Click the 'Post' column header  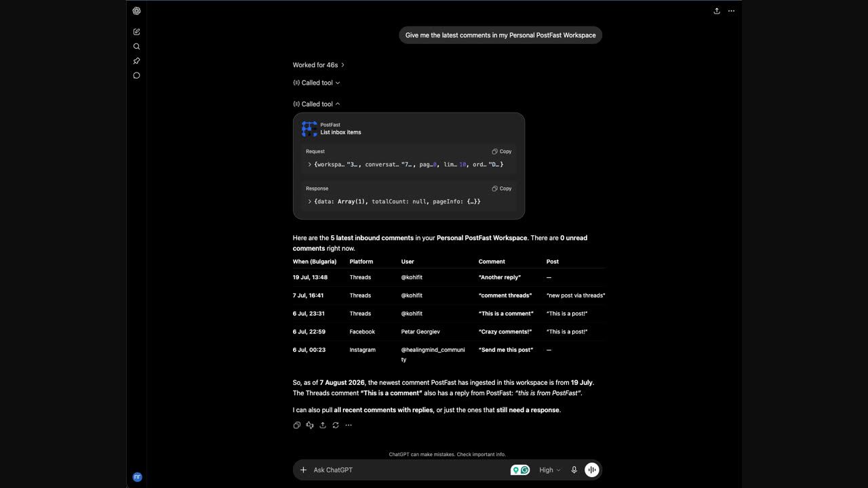(553, 262)
